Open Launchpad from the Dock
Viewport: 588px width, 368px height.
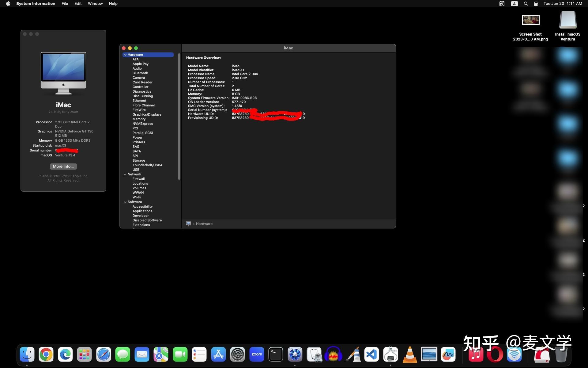[84, 355]
